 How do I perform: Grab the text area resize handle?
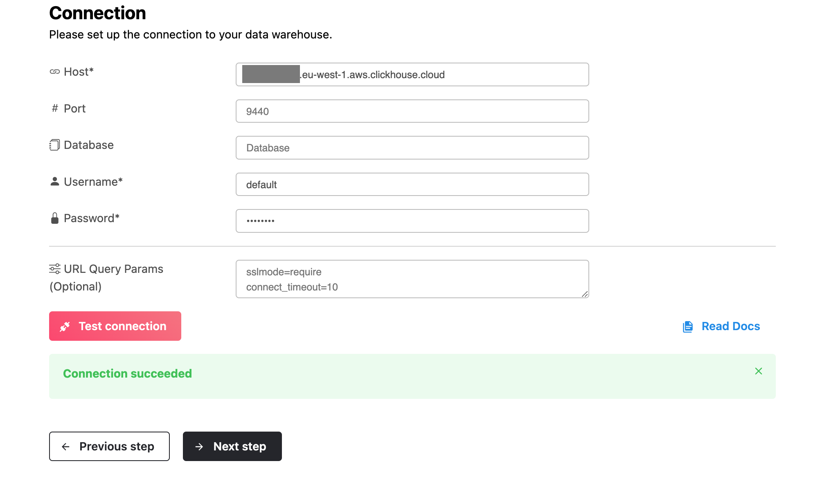click(x=585, y=294)
